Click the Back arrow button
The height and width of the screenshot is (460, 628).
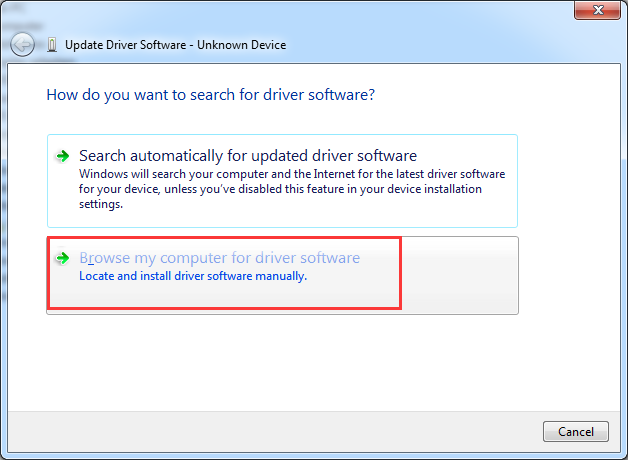coord(23,45)
